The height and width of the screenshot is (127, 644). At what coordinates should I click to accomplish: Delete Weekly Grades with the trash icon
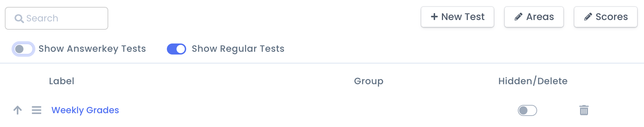584,110
